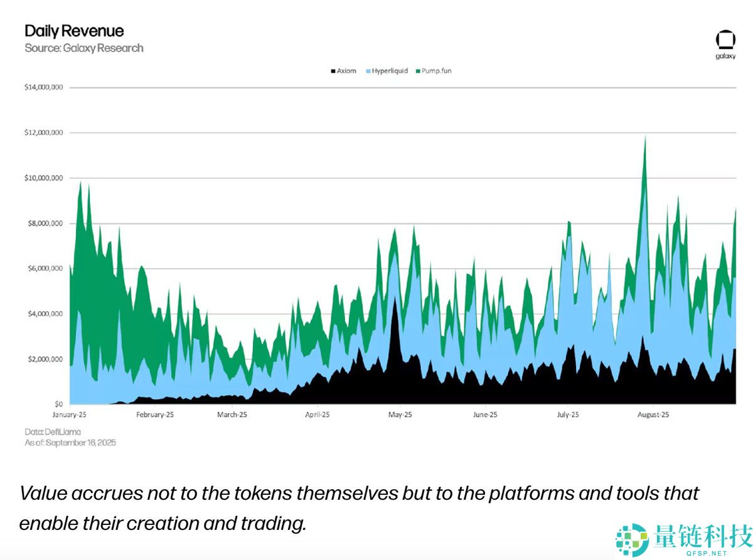Click the March-25 axis label
Image resolution: width=753 pixels, height=560 pixels.
(x=232, y=415)
